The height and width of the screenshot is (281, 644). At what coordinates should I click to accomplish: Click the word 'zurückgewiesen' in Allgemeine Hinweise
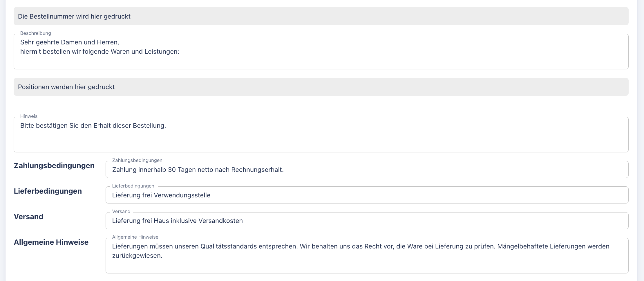(137, 255)
